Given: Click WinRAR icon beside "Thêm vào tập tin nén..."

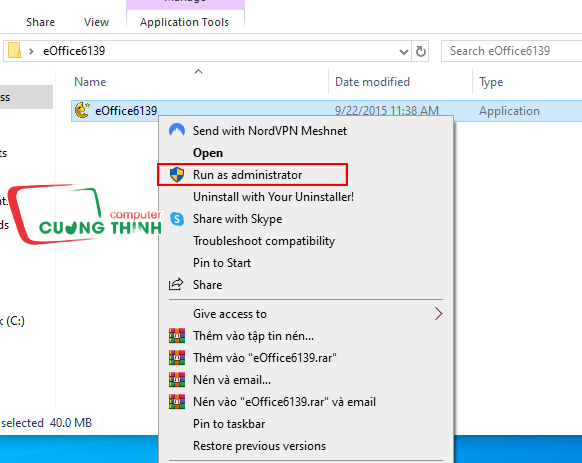Looking at the screenshot, I should (x=177, y=336).
